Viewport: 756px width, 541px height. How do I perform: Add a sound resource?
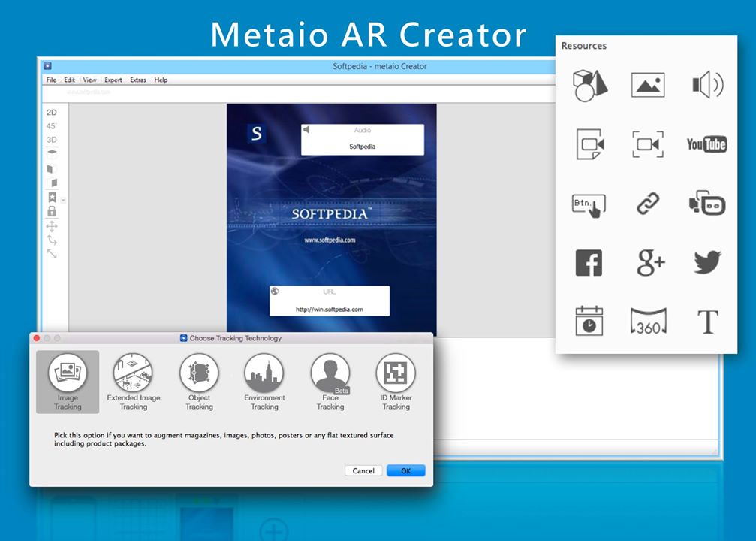coord(706,85)
